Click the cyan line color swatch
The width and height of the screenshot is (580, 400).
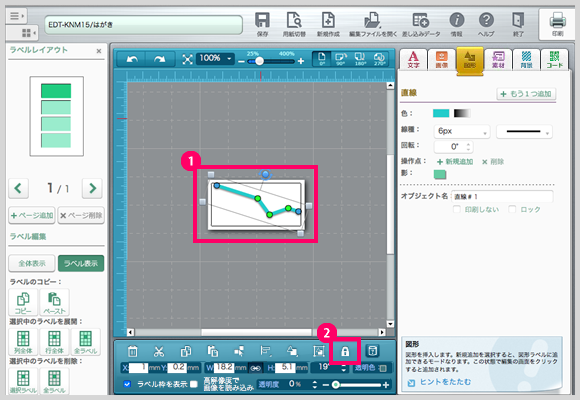[441, 113]
